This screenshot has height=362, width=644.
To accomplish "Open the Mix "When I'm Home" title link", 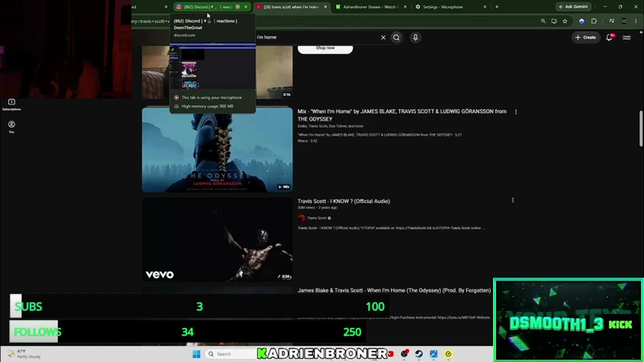I will [402, 115].
